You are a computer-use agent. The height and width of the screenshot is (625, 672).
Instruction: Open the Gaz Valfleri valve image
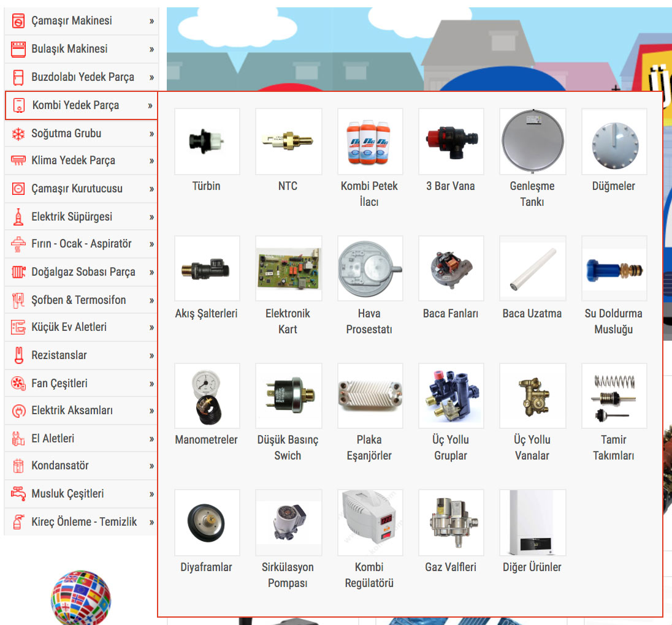[451, 523]
